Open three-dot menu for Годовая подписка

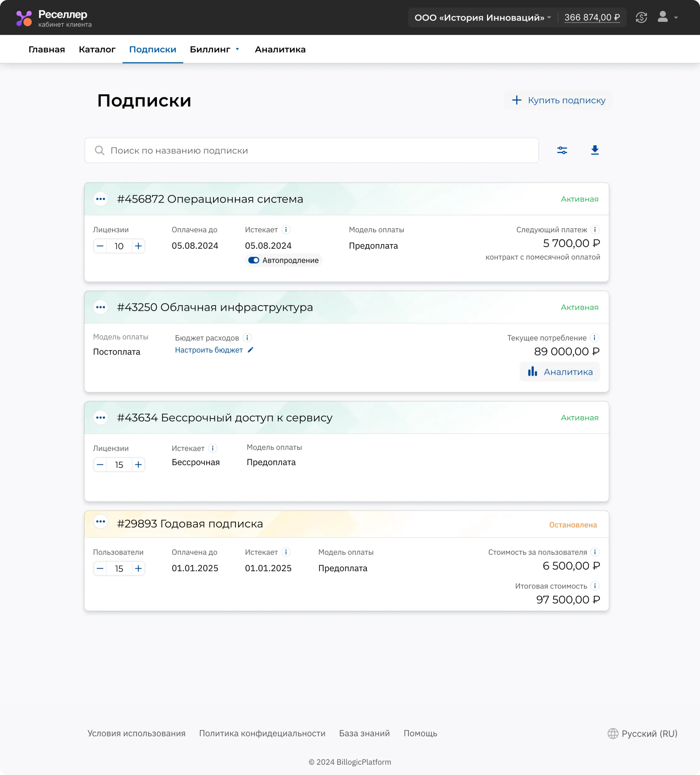pos(101,522)
